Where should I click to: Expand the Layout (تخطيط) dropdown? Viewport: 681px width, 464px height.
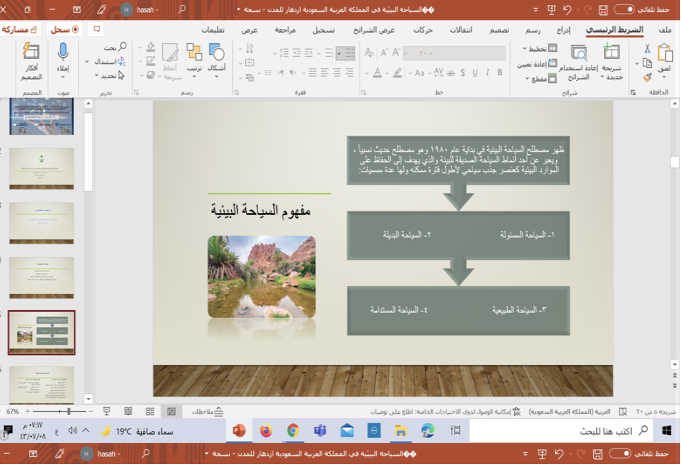click(534, 48)
